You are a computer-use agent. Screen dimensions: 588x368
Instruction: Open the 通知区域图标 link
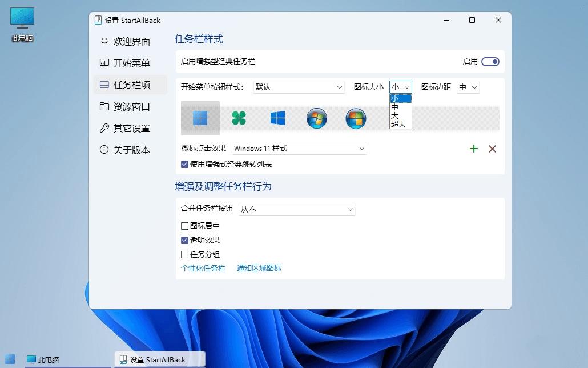(259, 267)
